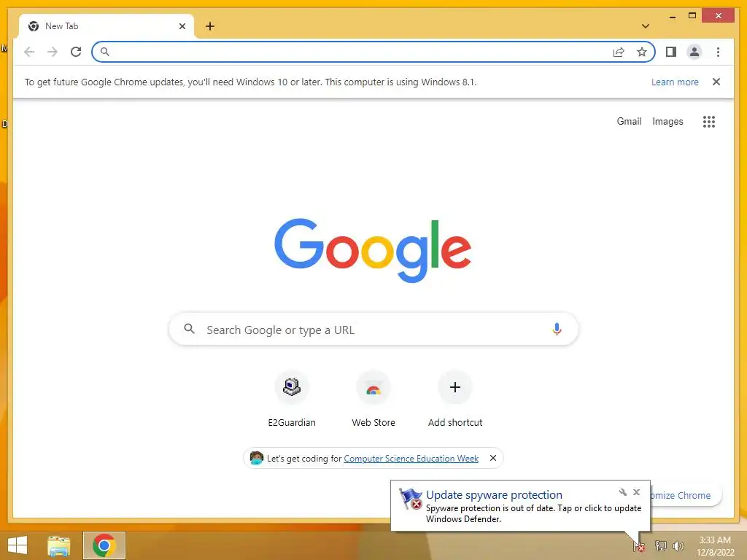Screen dimensions: 747x560
Task: Open Computer Science Education Week link
Action: coord(411,458)
